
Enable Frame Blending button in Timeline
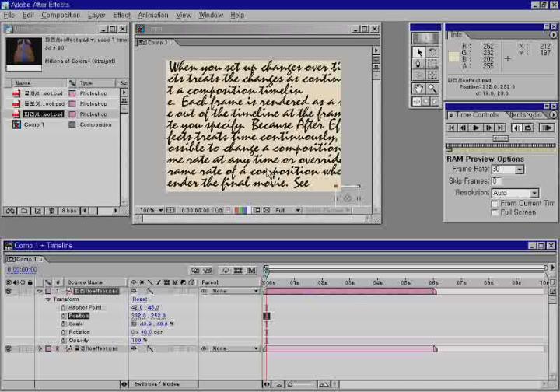coord(238,271)
